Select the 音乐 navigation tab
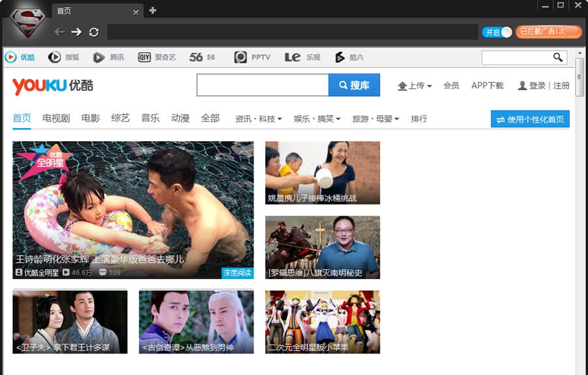588x375 pixels. [150, 118]
